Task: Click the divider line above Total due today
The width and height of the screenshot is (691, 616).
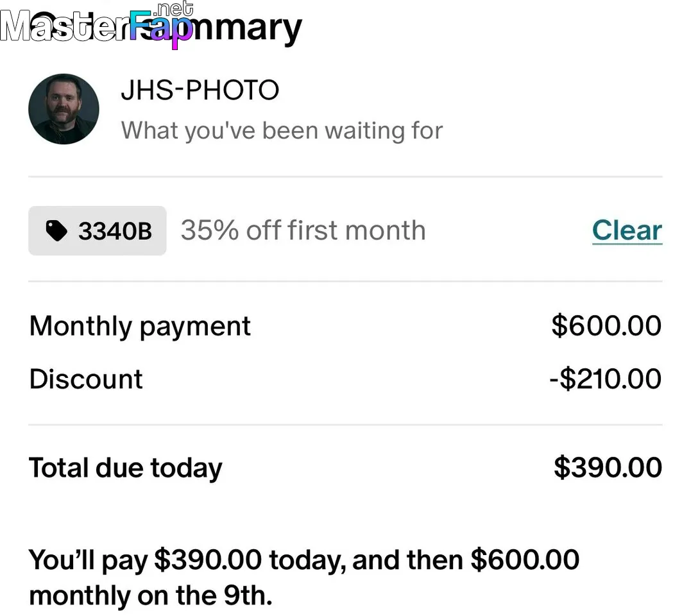Action: pos(345,425)
